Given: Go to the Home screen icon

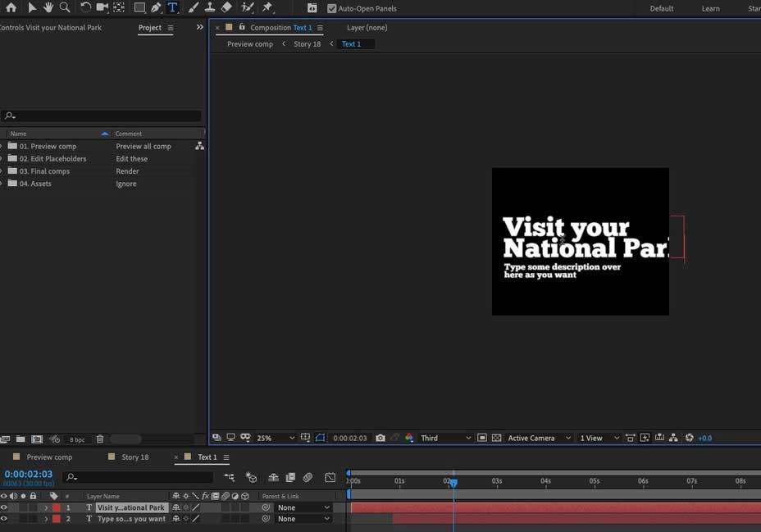Looking at the screenshot, I should tap(11, 7).
